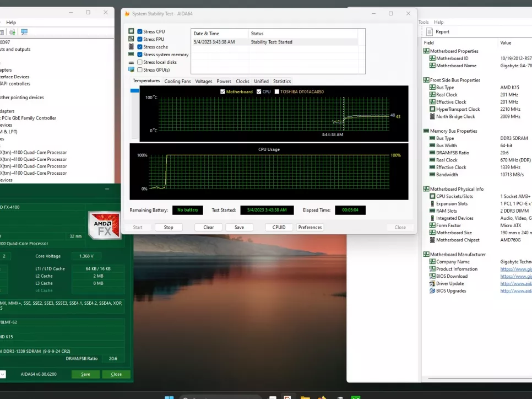
Task: Click the blue temperature scale slider bar
Action: (x=134, y=91)
